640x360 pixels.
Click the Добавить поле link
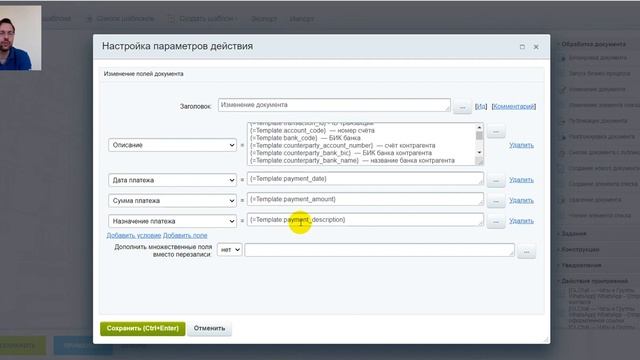pyautogui.click(x=185, y=236)
